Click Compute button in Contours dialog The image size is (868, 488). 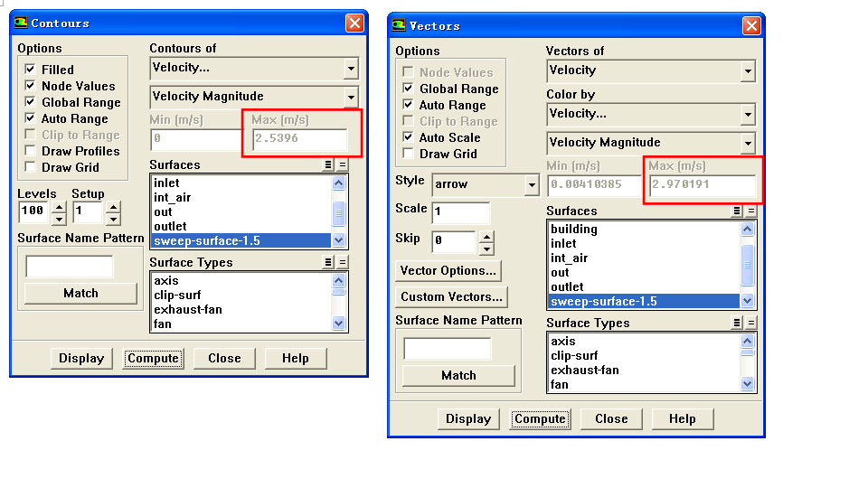pyautogui.click(x=153, y=358)
